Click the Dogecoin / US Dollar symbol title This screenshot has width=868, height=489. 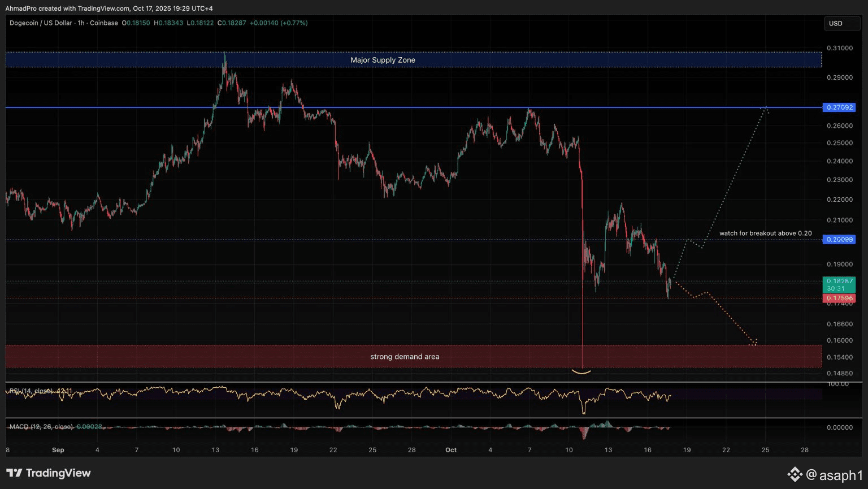(x=40, y=23)
